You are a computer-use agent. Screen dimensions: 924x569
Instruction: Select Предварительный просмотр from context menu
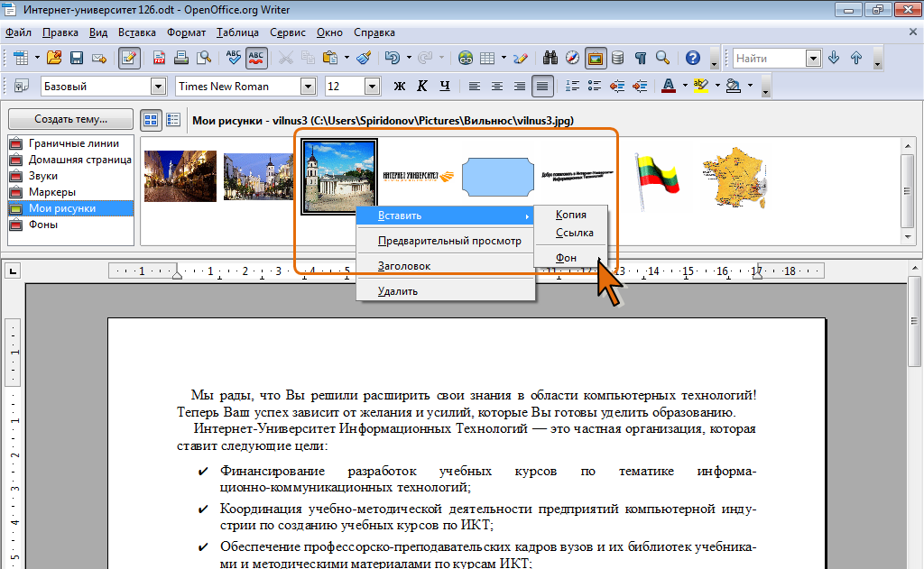[x=449, y=241]
